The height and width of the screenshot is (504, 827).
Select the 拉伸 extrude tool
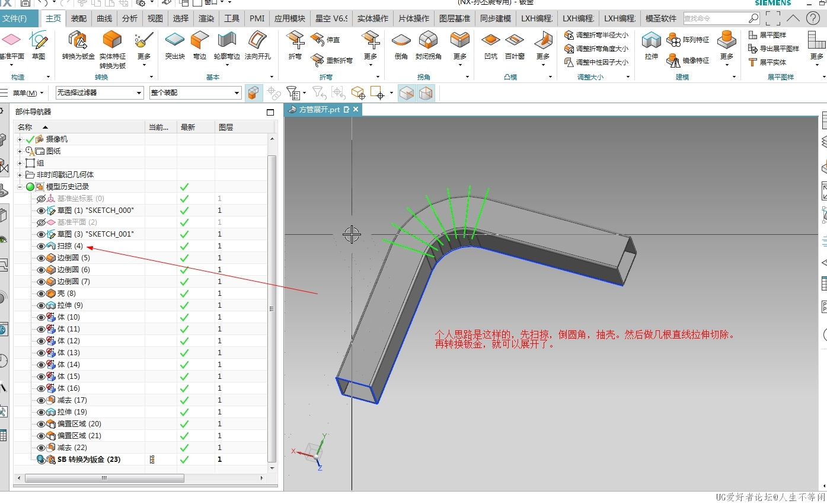point(652,46)
